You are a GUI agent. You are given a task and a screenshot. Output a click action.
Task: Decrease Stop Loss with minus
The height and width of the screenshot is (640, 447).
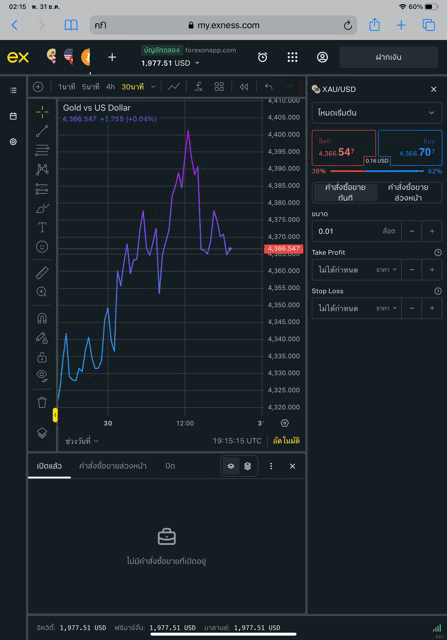(x=411, y=308)
